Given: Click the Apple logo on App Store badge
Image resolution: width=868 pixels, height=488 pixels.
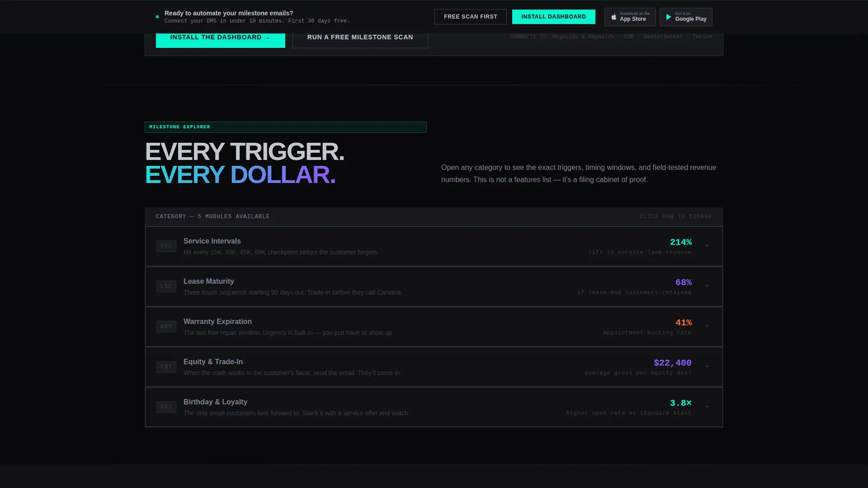Looking at the screenshot, I should pyautogui.click(x=614, y=17).
